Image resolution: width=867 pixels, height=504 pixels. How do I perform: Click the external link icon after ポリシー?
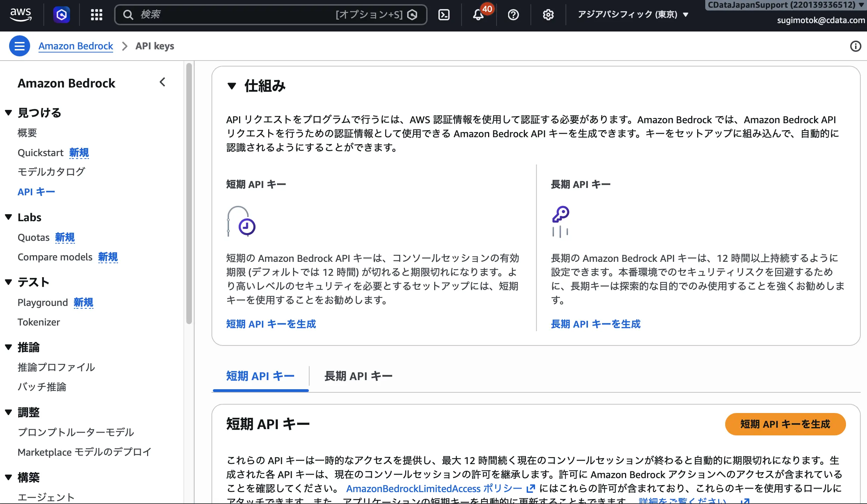[531, 488]
